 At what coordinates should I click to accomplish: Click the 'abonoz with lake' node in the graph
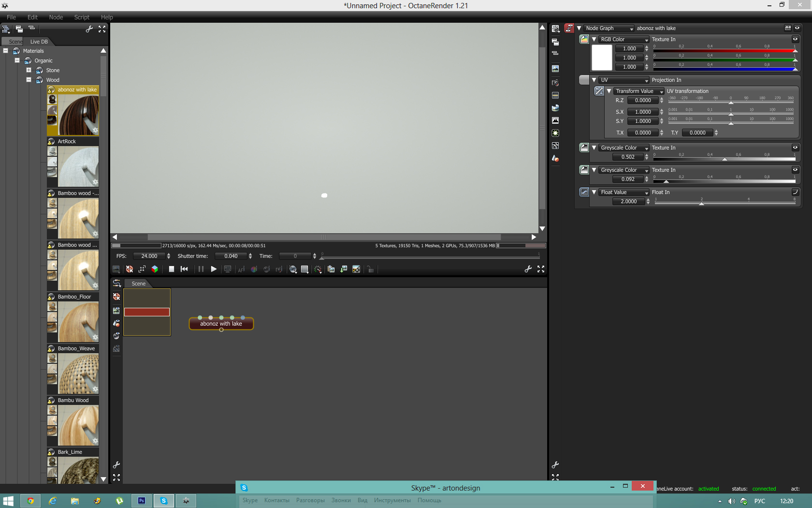coord(221,324)
